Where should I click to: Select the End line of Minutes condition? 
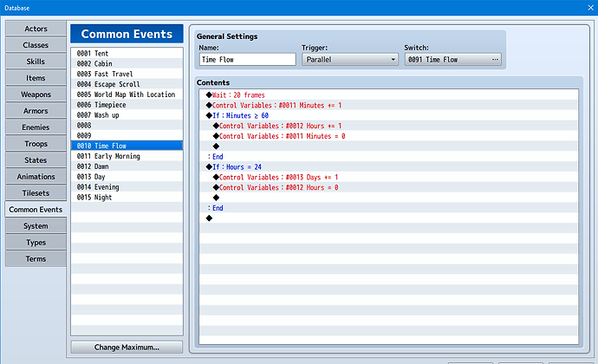(x=388, y=157)
